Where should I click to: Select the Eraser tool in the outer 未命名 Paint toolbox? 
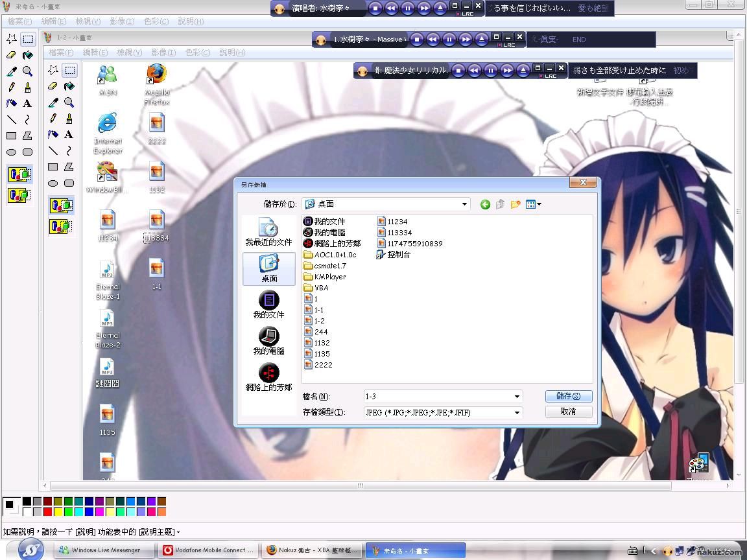click(x=12, y=55)
